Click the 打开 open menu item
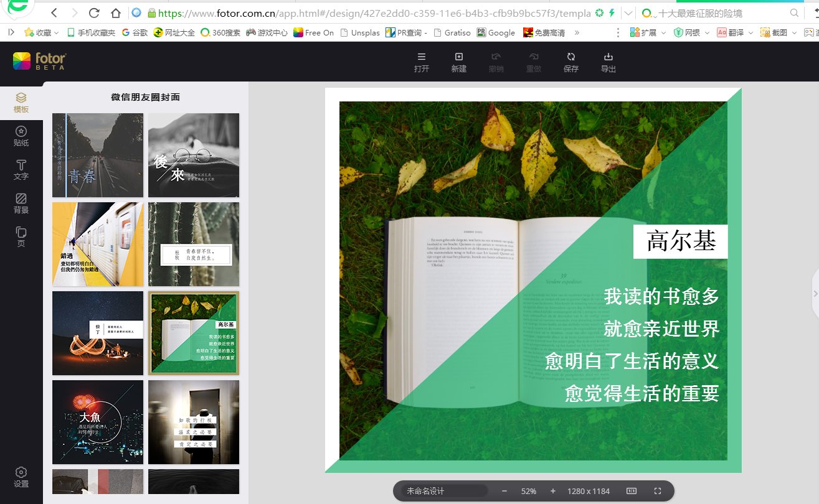Image resolution: width=819 pixels, height=504 pixels. coord(420,62)
